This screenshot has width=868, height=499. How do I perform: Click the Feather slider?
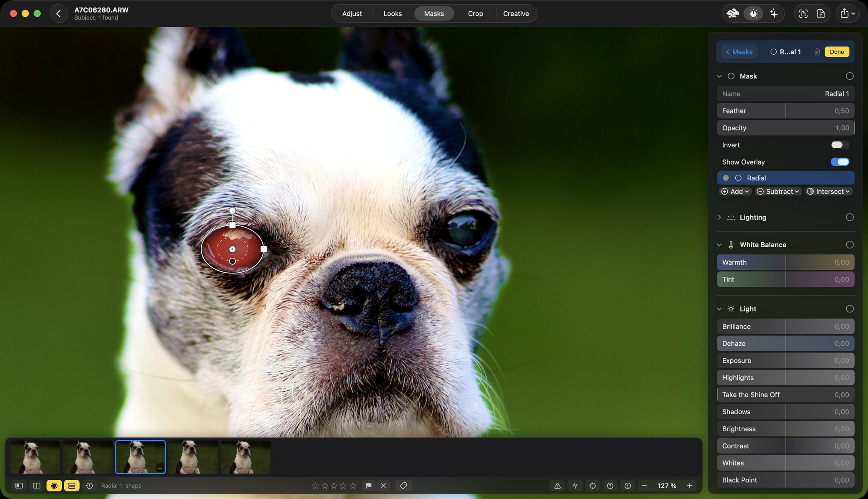pos(785,111)
